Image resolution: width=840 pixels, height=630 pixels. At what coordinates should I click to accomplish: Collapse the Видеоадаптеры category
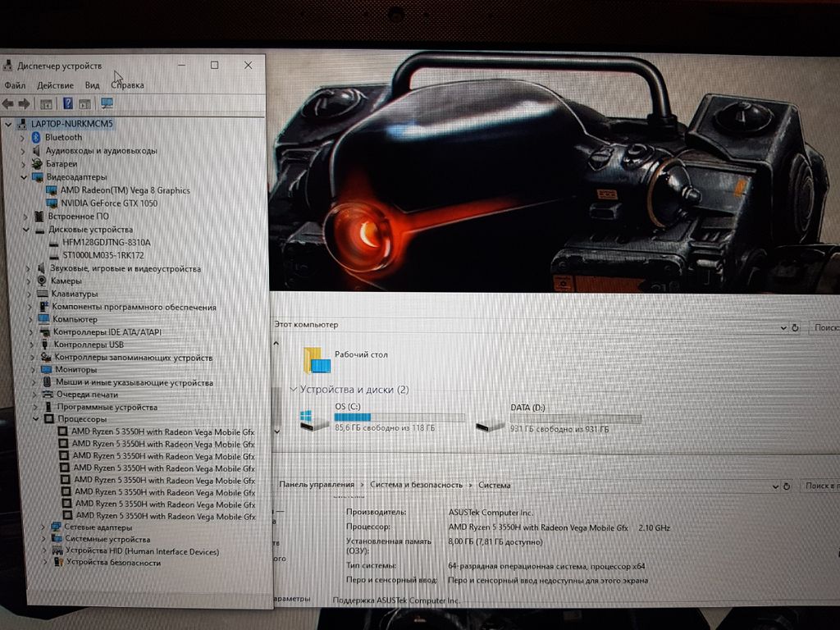[x=24, y=177]
